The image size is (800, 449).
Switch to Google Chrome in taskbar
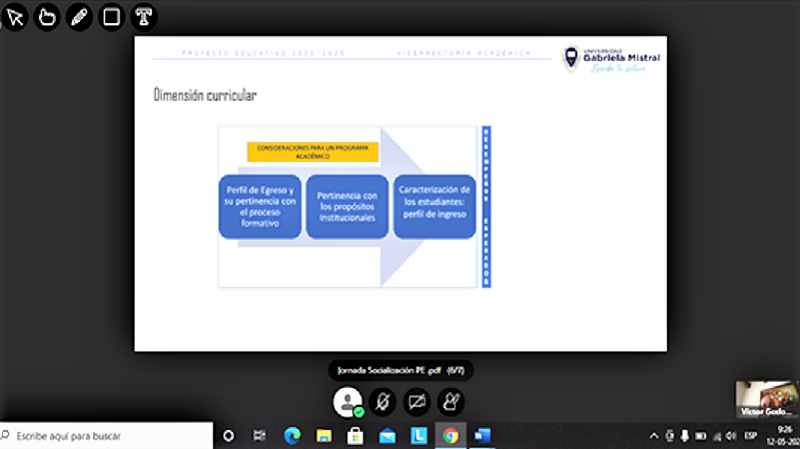(450, 436)
